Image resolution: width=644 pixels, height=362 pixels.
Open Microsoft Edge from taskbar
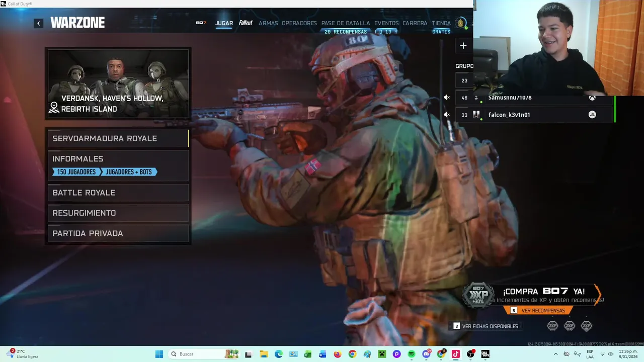(x=278, y=354)
